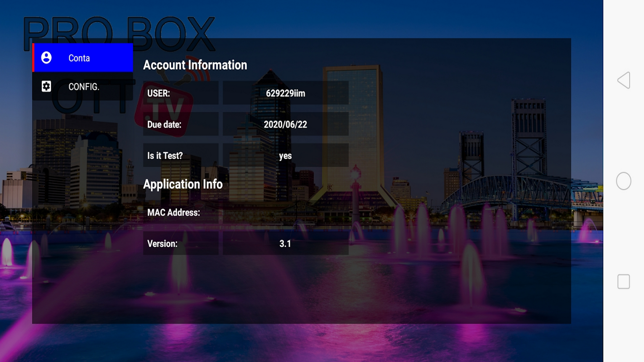
Task: Select the 'yes' test status value
Action: point(285,156)
